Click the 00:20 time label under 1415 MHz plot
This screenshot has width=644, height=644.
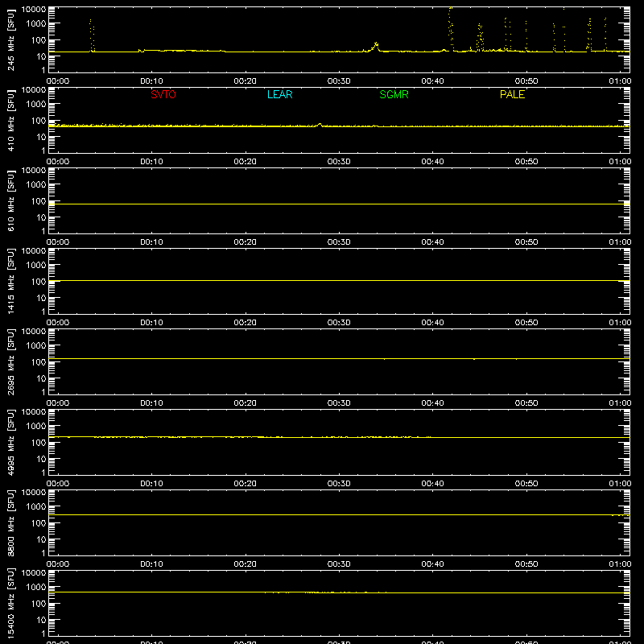pos(246,323)
